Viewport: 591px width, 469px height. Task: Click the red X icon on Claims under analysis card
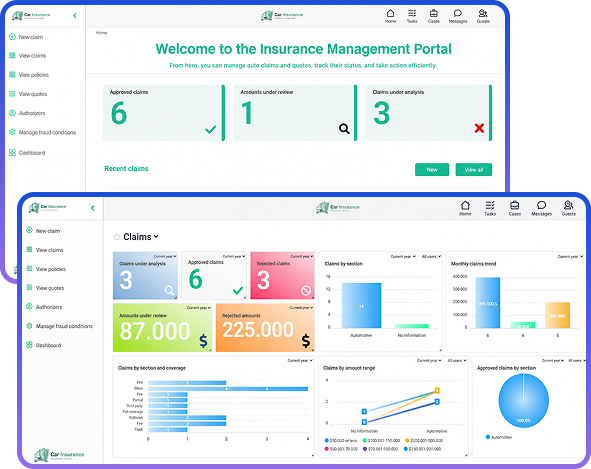(x=479, y=128)
